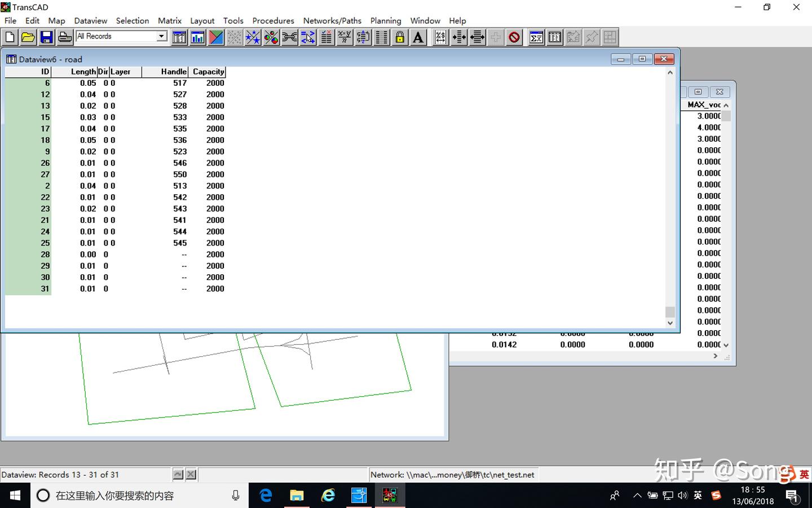Image resolution: width=812 pixels, height=508 pixels.
Task: Open a file with the folder icon
Action: 28,37
